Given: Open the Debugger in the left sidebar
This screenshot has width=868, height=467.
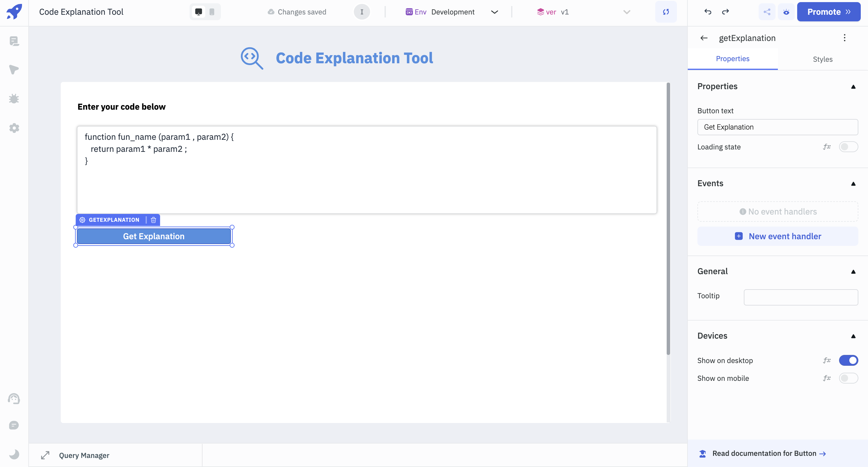Looking at the screenshot, I should pos(14,99).
